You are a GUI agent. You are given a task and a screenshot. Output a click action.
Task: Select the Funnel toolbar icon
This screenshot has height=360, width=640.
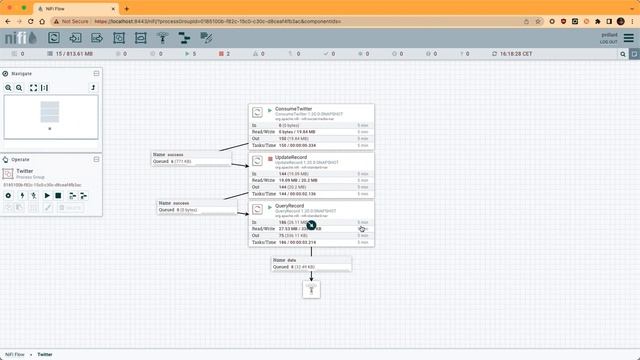coord(162,38)
